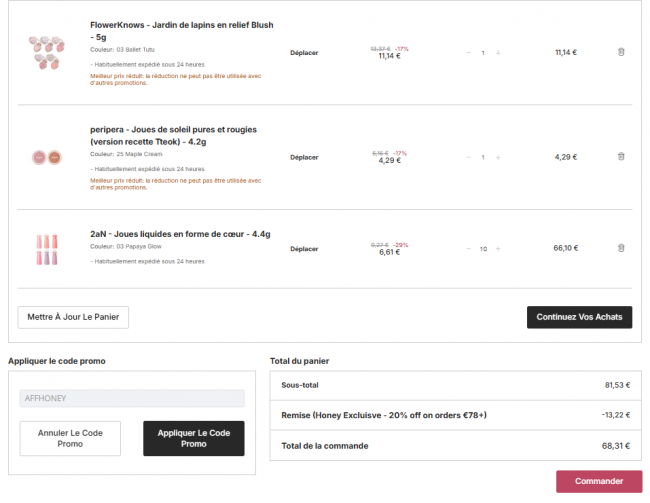Reduce peripera blush quantity by one
Screen dimensions: 650x503
[x=467, y=157]
